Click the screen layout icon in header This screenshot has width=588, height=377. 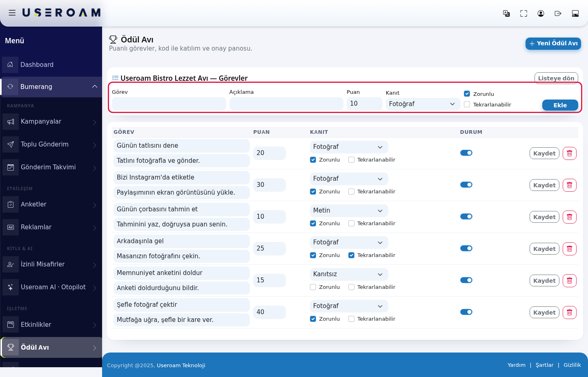tap(575, 13)
